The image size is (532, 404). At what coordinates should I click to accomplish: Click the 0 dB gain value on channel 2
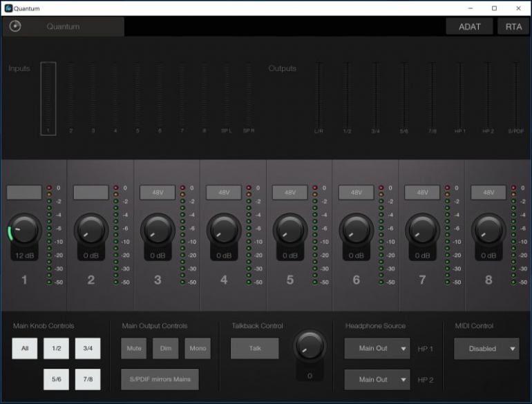click(x=91, y=256)
